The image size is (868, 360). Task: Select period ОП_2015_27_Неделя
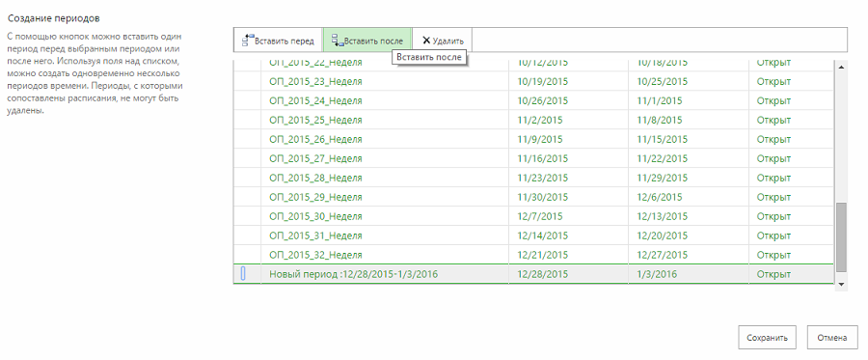tap(315, 158)
